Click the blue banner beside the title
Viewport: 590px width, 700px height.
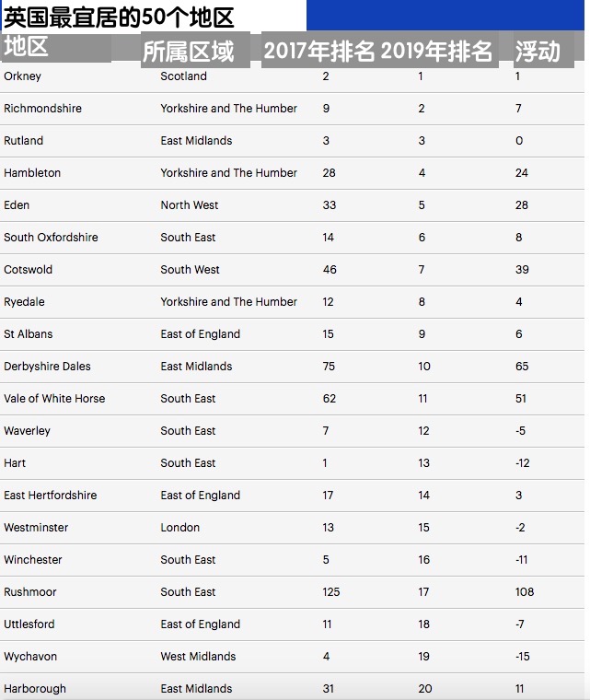tap(445, 15)
